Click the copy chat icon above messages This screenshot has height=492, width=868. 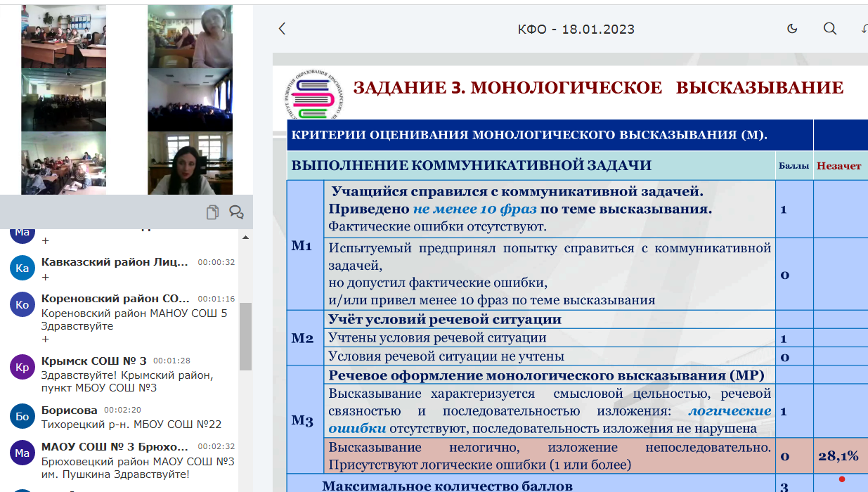click(213, 212)
